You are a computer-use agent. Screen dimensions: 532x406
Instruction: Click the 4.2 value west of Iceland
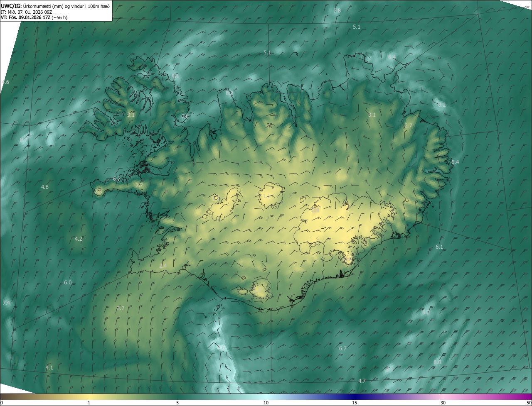click(x=78, y=239)
